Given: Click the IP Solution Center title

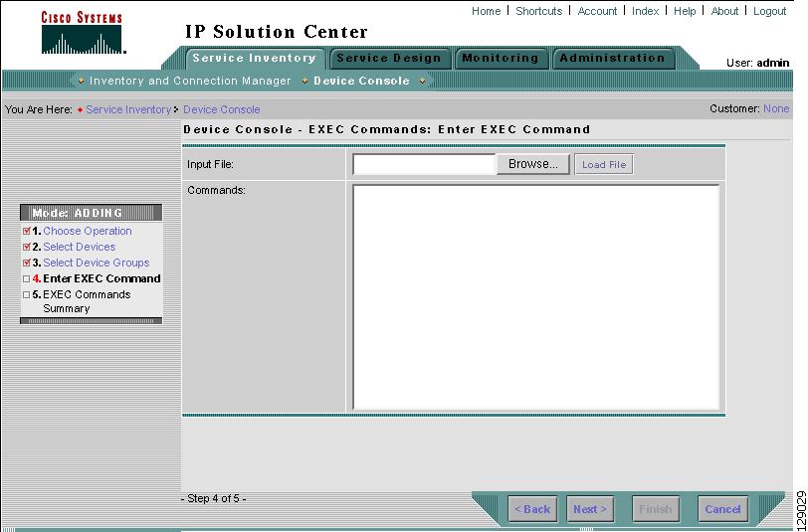Looking at the screenshot, I should (x=277, y=32).
